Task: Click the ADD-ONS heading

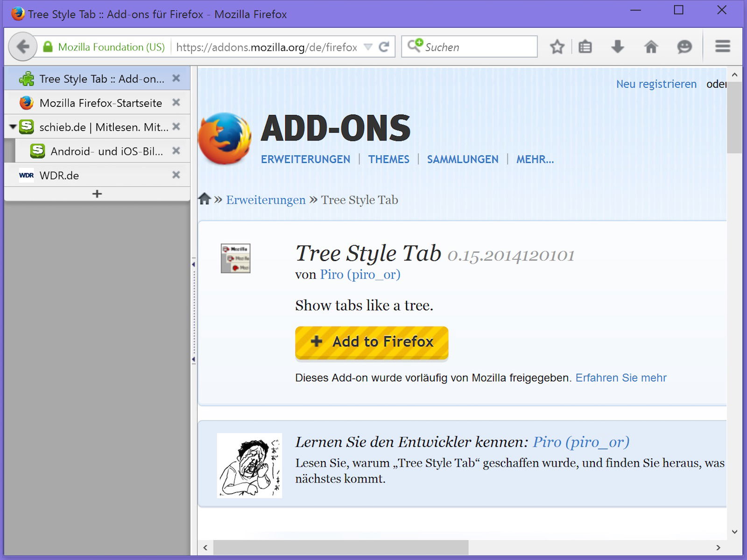Action: (336, 128)
